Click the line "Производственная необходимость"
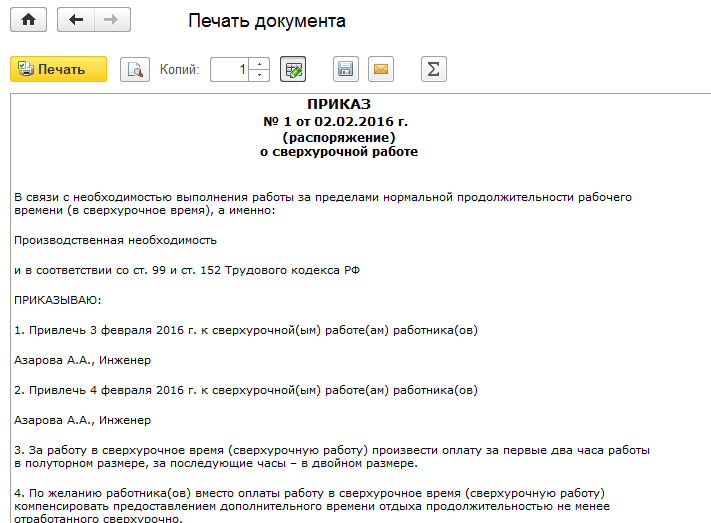Viewport: 711px width, 523px height. click(x=115, y=240)
